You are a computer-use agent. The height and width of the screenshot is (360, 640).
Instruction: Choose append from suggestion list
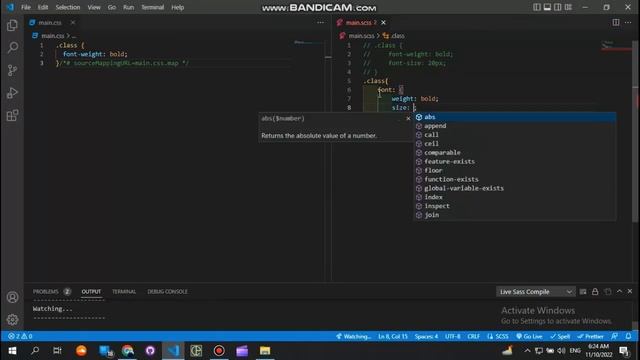click(x=514, y=126)
